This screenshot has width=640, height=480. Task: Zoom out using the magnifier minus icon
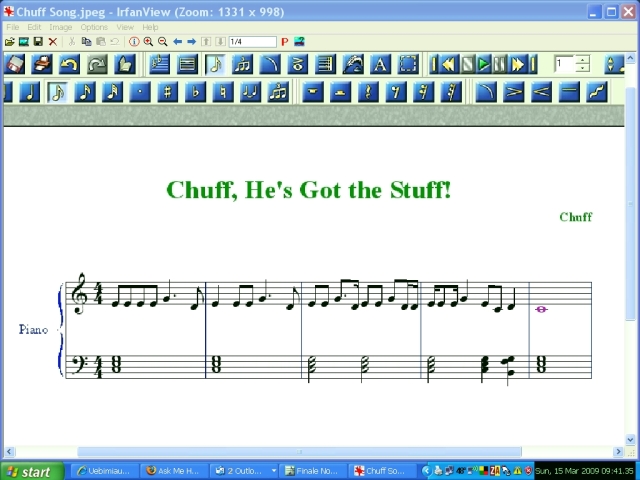tap(162, 42)
